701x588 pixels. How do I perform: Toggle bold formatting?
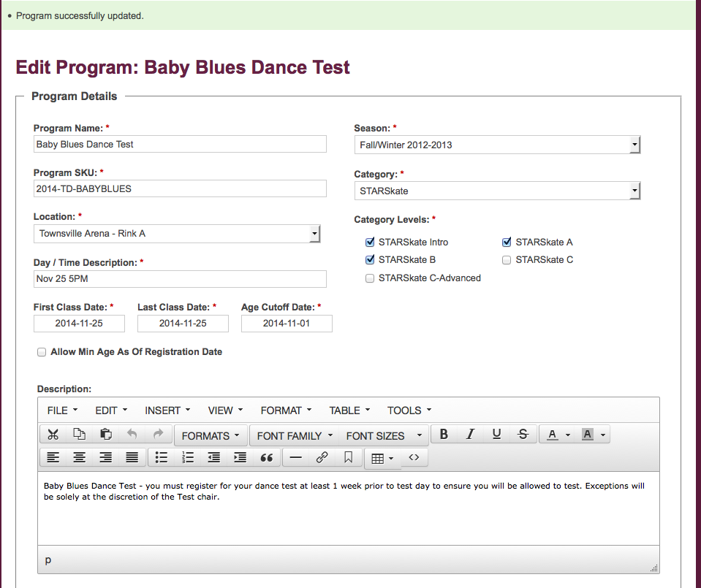[x=444, y=435]
